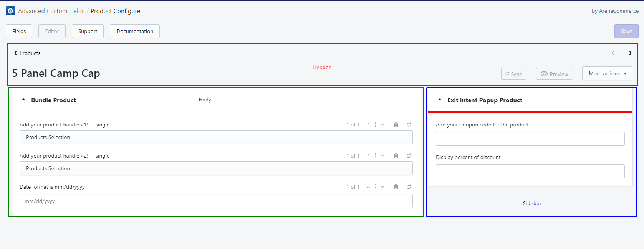Go back to Products list
Viewport: 644px width, 249px height.
click(27, 53)
